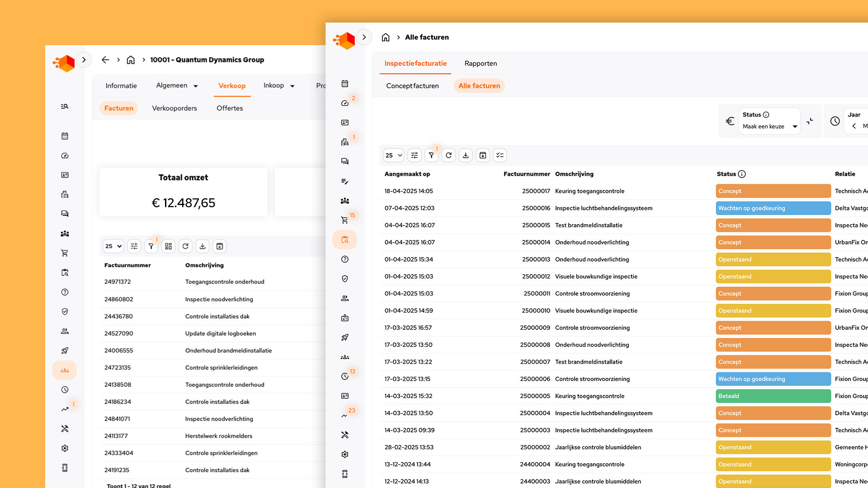This screenshot has width=868, height=488.
Task: Collapse the Status filter panel
Action: (x=810, y=121)
